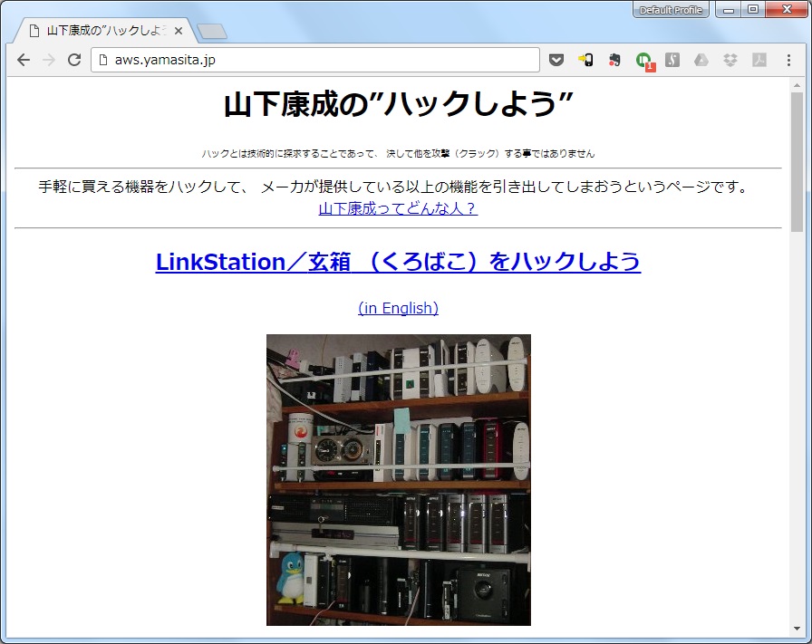Reload the current page
Image resolution: width=812 pixels, height=644 pixels.
tap(74, 60)
